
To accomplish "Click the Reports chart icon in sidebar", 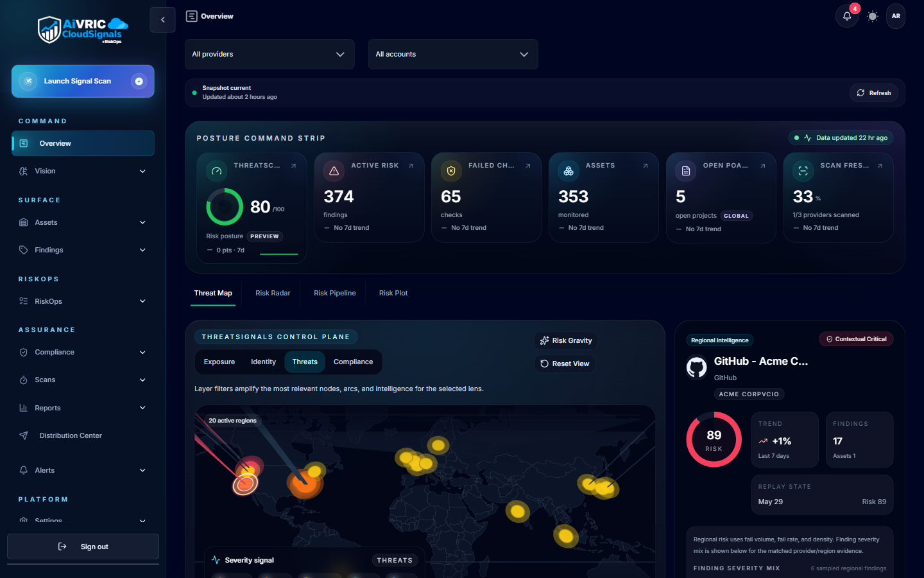I will pyautogui.click(x=24, y=408).
